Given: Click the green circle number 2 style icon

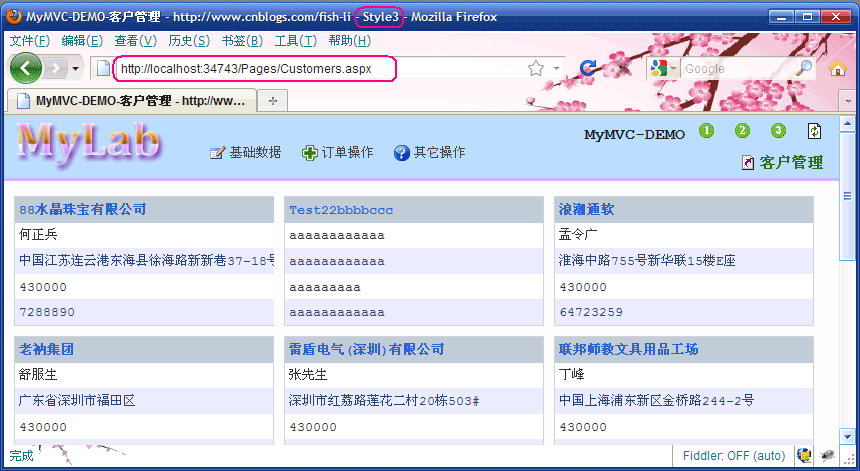Looking at the screenshot, I should (742, 131).
